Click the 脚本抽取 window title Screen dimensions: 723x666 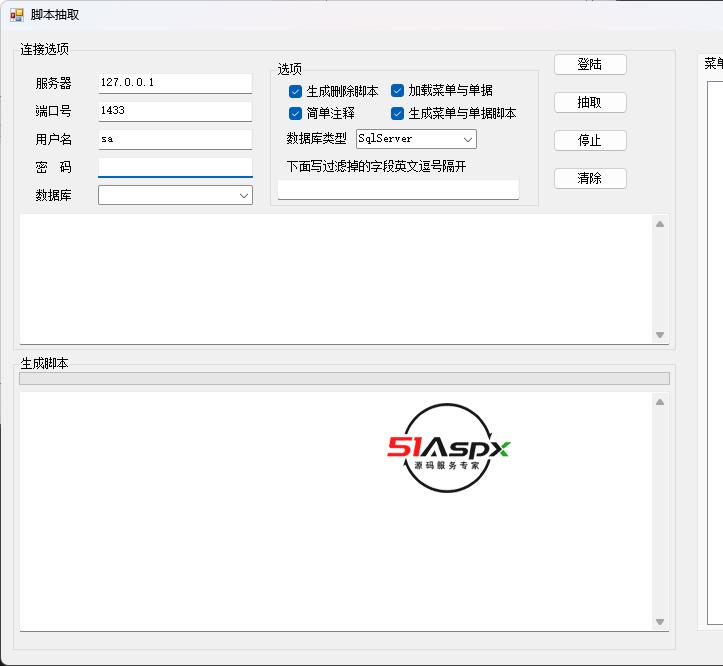[55, 15]
